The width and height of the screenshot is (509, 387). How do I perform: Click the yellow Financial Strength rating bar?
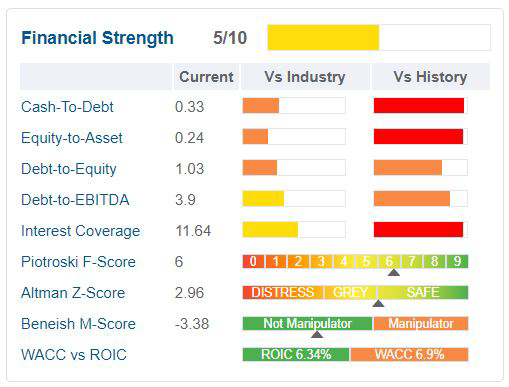tap(323, 37)
